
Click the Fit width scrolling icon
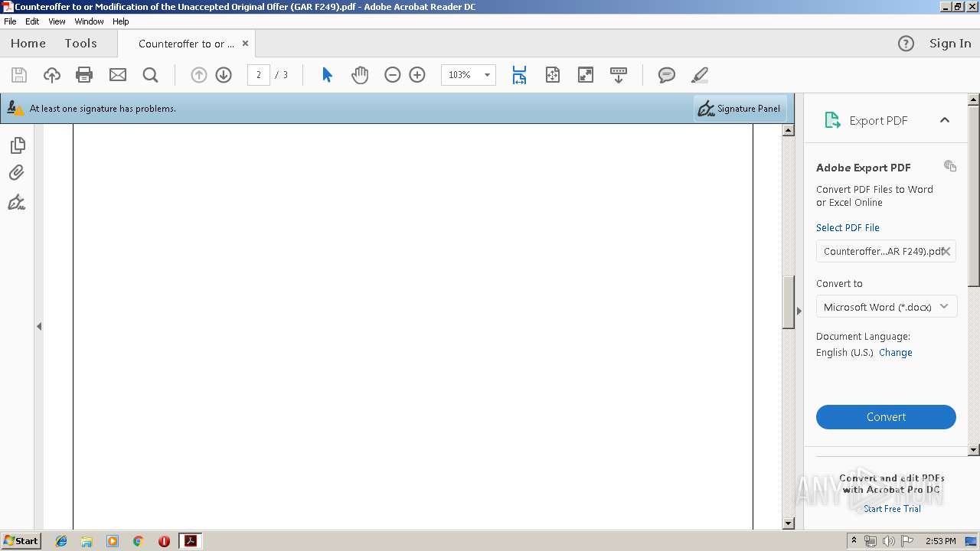(x=519, y=75)
